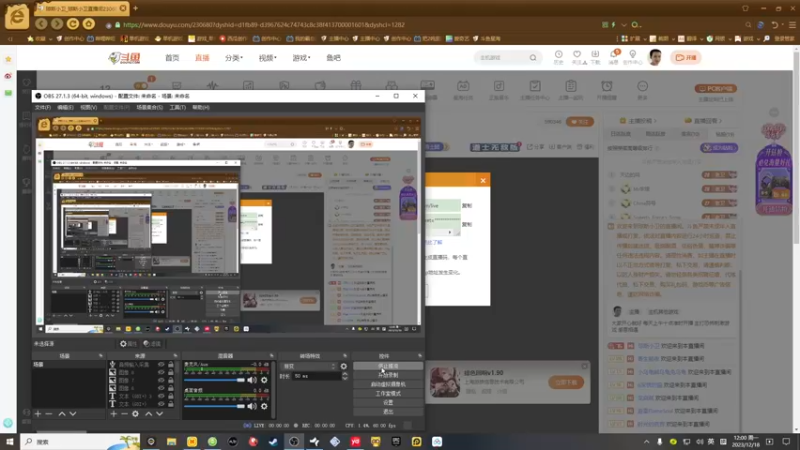Toggle visibility of 图像 7 source
Image resolution: width=800 pixels, height=450 pixels.
pos(161,380)
